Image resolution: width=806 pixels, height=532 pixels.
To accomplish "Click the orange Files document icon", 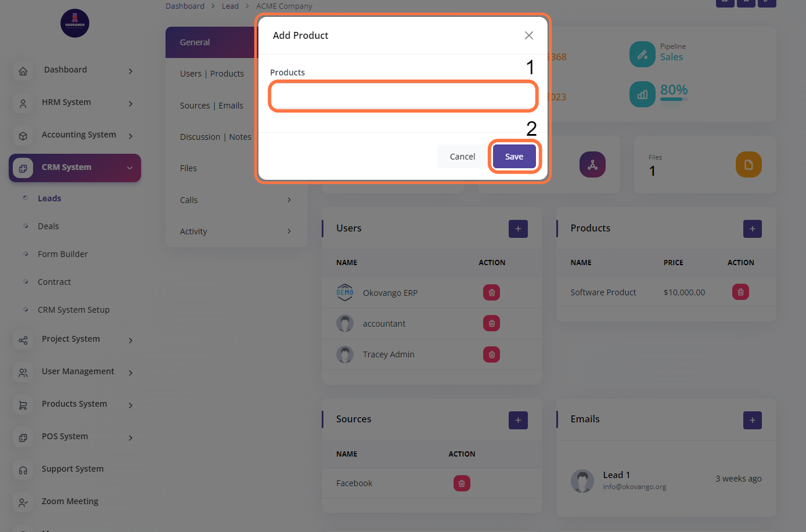I will point(749,165).
